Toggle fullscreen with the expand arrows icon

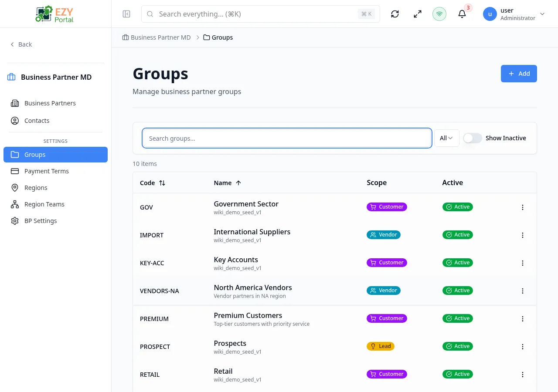tap(418, 14)
